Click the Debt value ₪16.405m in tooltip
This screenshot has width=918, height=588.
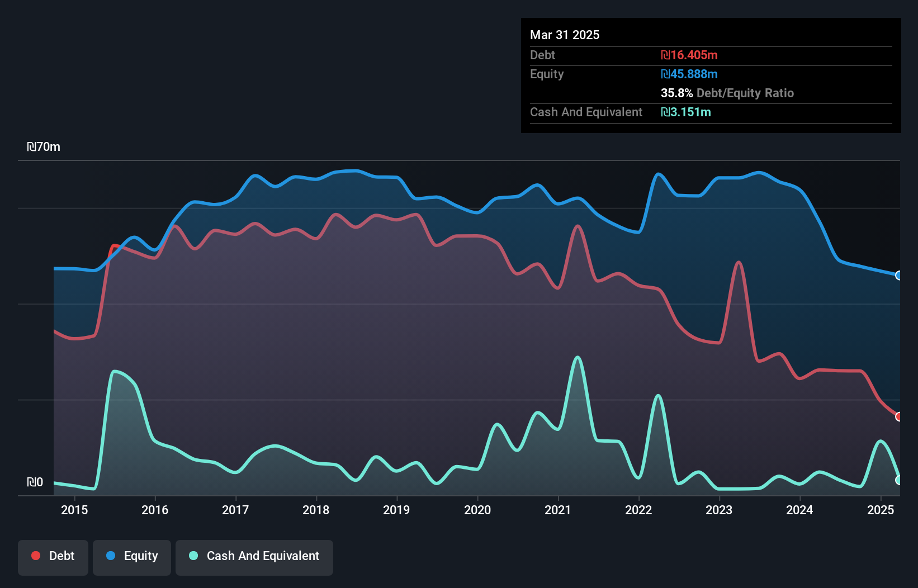pos(689,55)
